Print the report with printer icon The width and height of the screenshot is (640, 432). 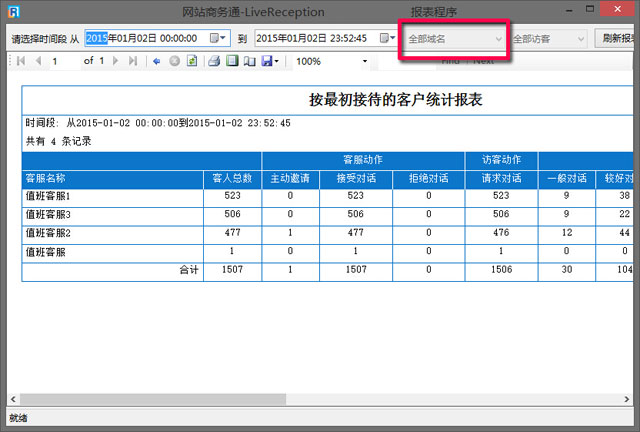pos(214,61)
